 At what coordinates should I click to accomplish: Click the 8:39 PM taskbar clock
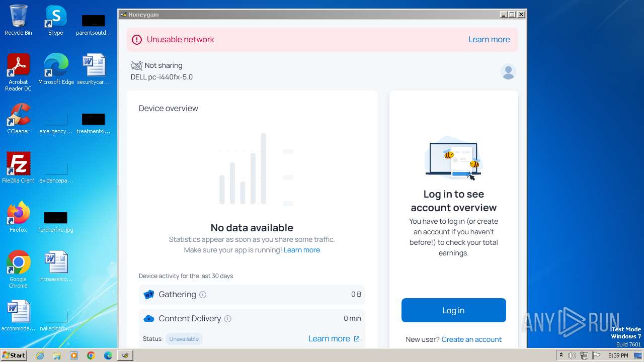[618, 355]
